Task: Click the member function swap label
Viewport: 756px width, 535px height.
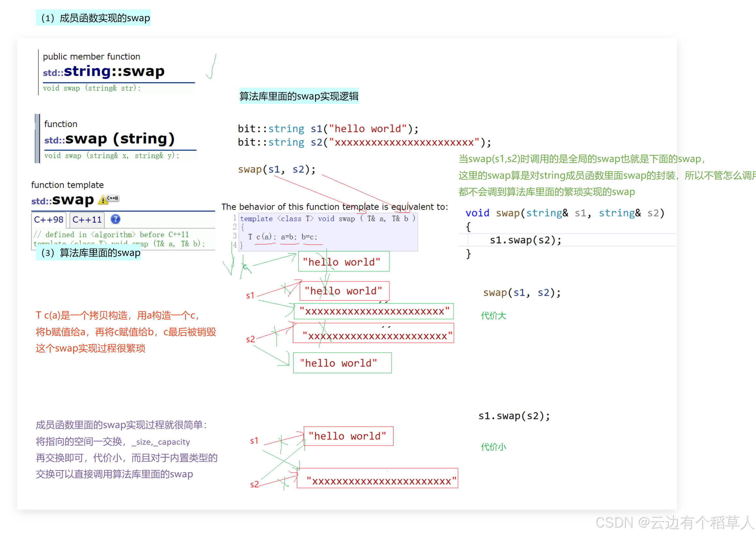Action: tap(93, 18)
